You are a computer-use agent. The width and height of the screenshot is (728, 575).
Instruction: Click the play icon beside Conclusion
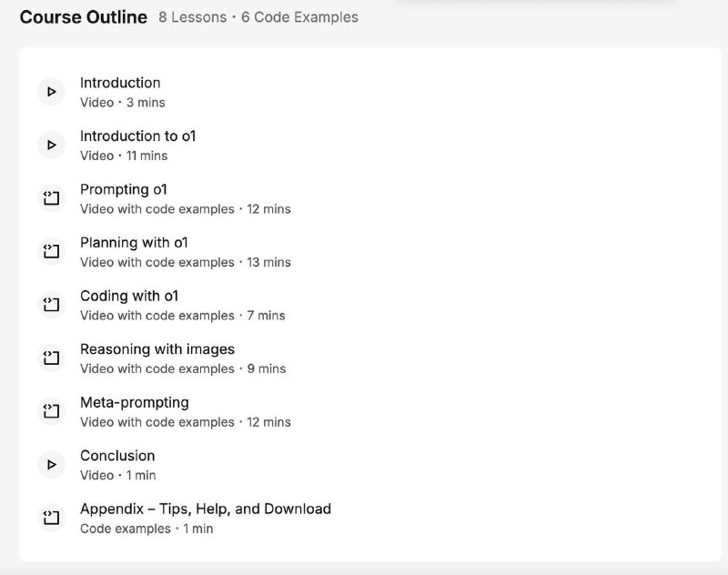[51, 464]
